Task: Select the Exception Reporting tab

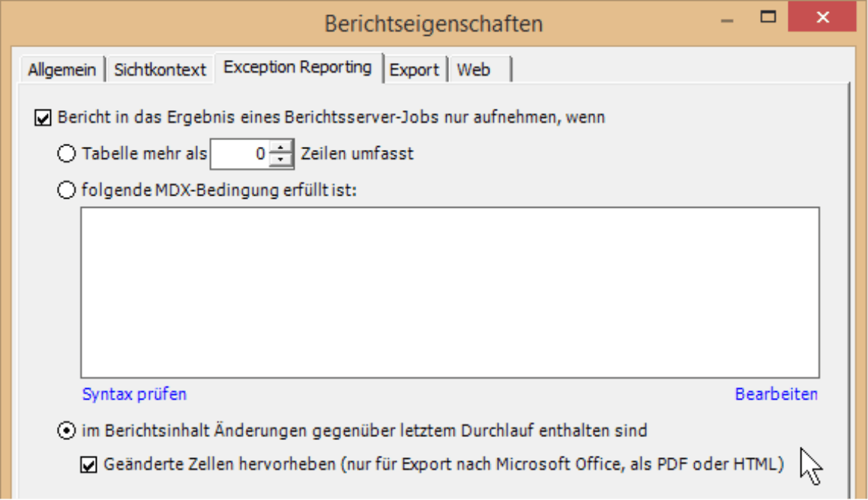Action: pos(298,67)
